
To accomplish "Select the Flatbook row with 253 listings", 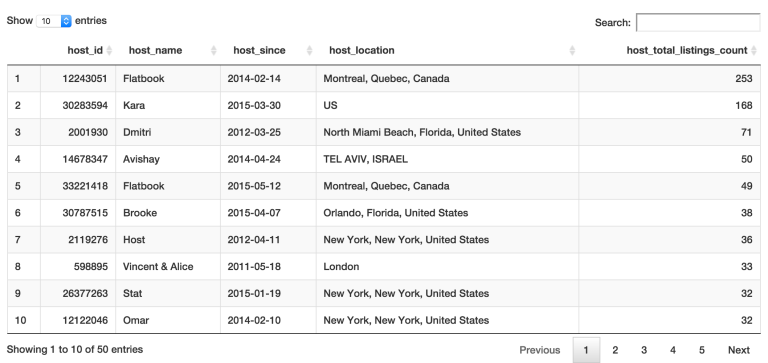I will pos(384,78).
